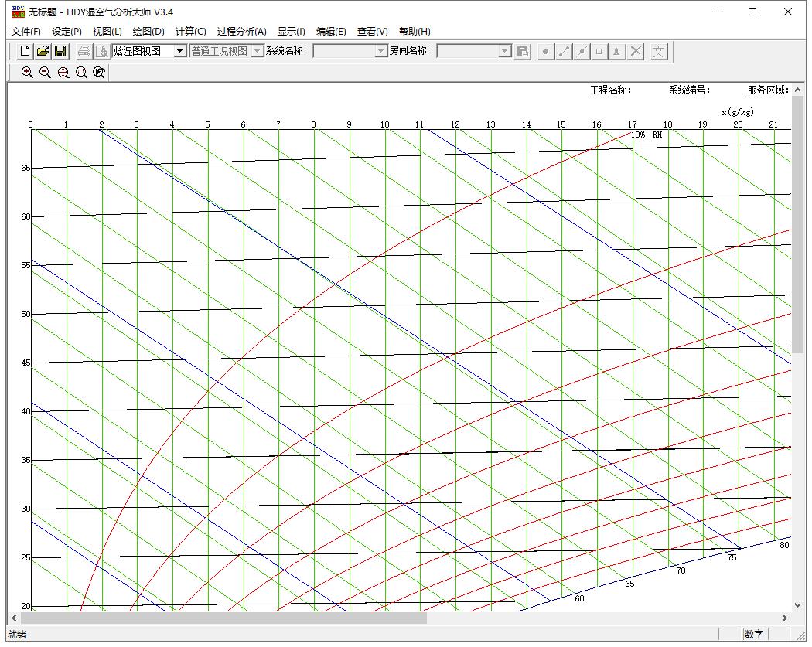
Task: Click the grayed-out printer icon
Action: tap(84, 51)
